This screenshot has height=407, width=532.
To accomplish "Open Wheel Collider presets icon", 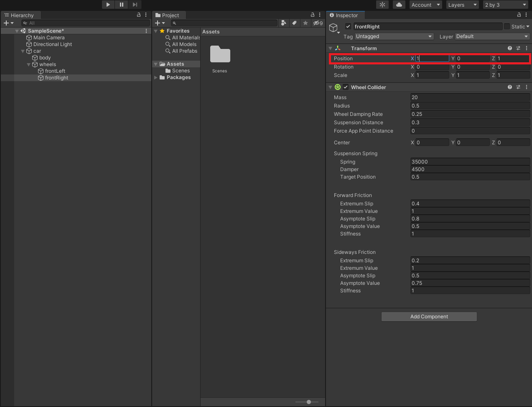I will pyautogui.click(x=518, y=87).
